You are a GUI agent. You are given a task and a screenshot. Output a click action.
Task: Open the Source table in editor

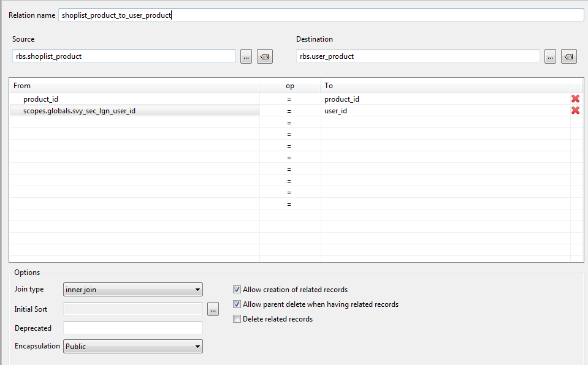[265, 56]
